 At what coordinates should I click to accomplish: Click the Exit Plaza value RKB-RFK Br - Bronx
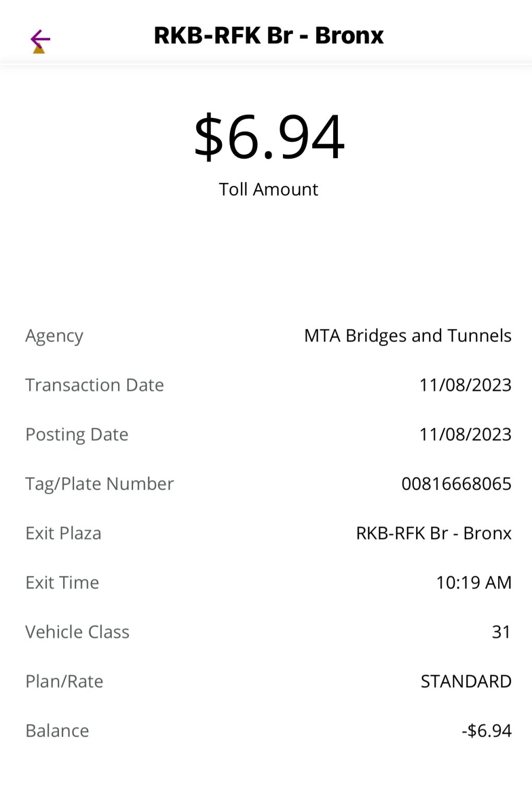point(433,533)
